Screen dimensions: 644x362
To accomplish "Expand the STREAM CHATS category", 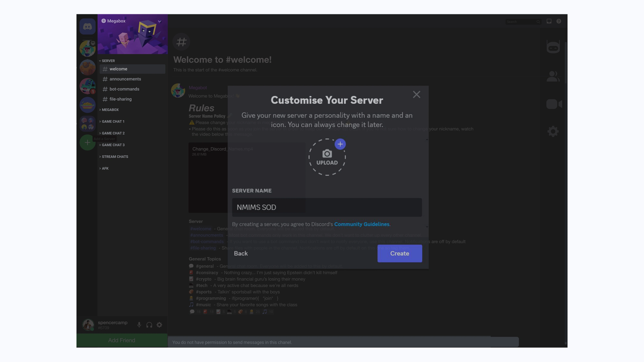I will (x=115, y=157).
